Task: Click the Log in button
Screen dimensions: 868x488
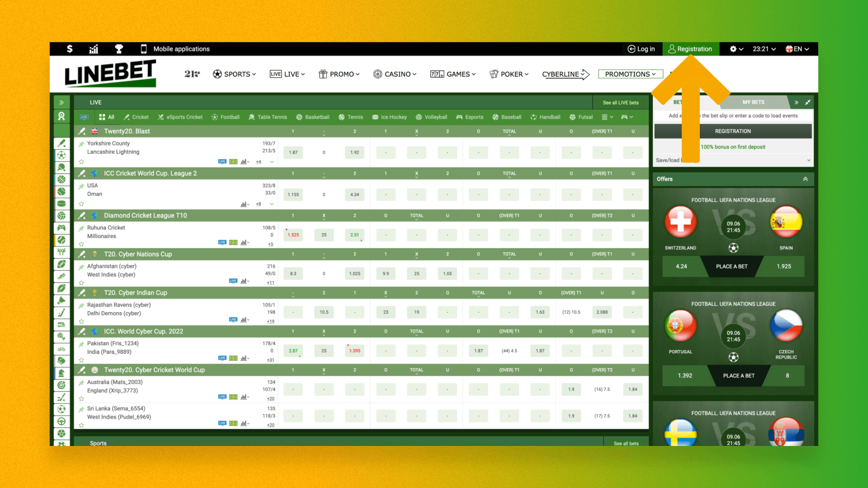Action: point(641,49)
